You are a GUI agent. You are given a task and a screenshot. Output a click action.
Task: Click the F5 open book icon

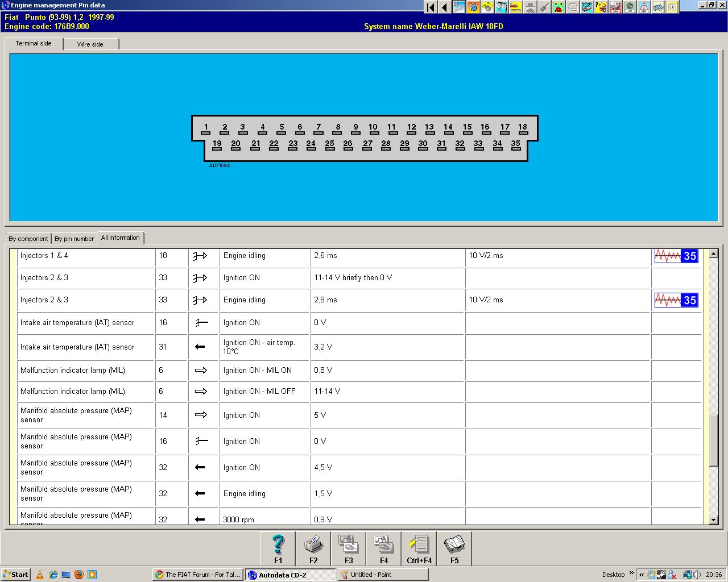coord(454,548)
